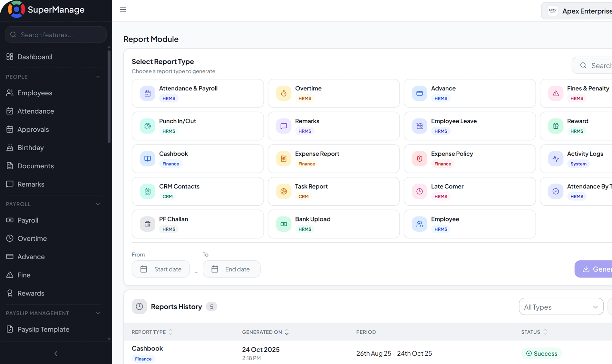Click the Generate report button

593,269
